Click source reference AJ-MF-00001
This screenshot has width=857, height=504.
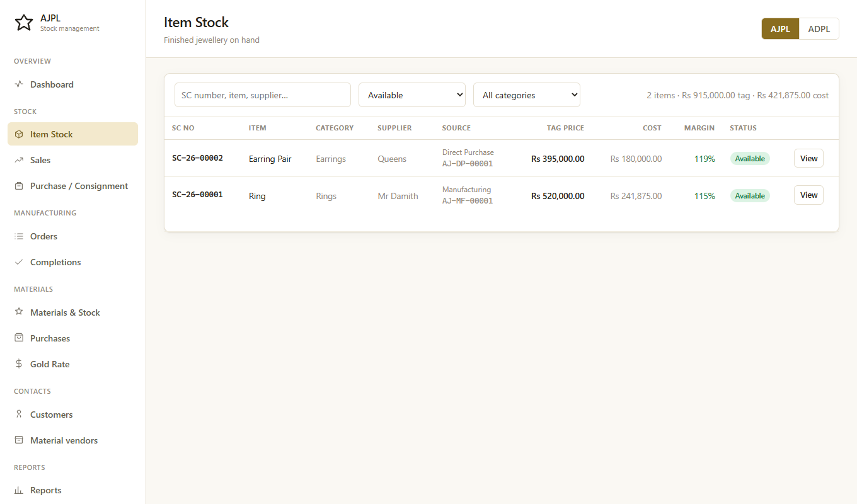click(468, 201)
